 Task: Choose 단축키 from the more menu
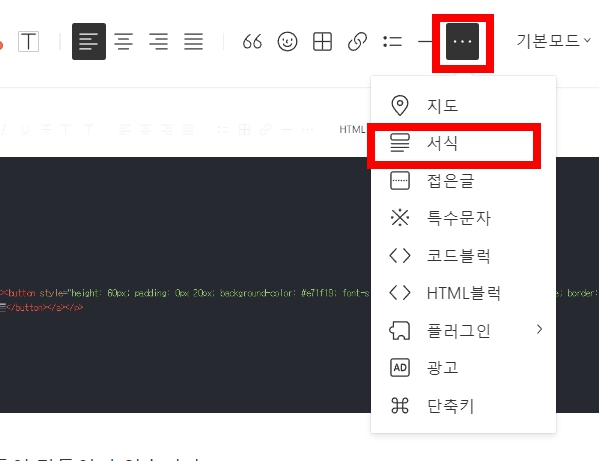(463, 406)
